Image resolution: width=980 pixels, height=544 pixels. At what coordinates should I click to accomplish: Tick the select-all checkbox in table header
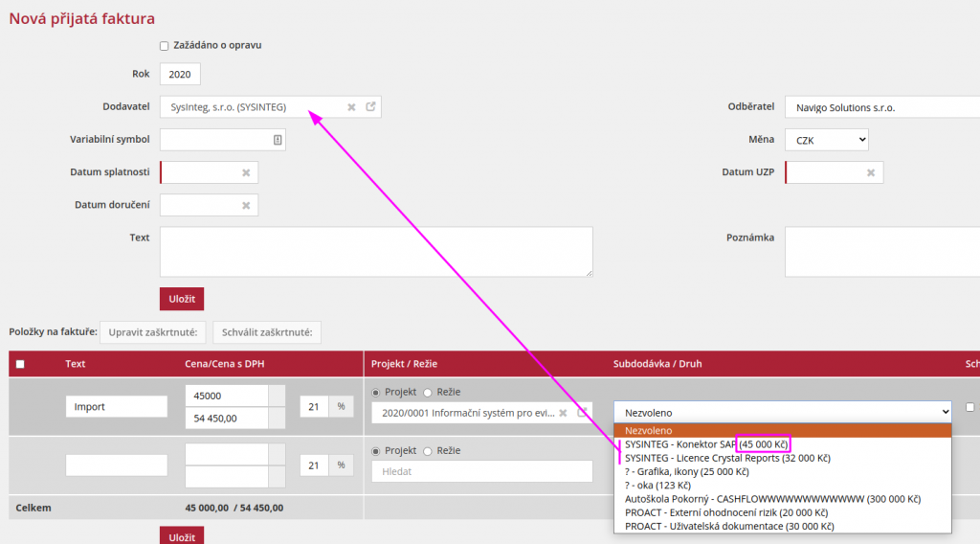pyautogui.click(x=21, y=364)
